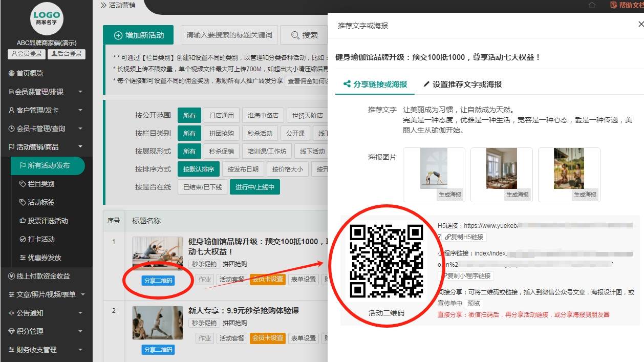This screenshot has width=644, height=362.
Task: Sort using 按价格大小
Action: coord(288,169)
